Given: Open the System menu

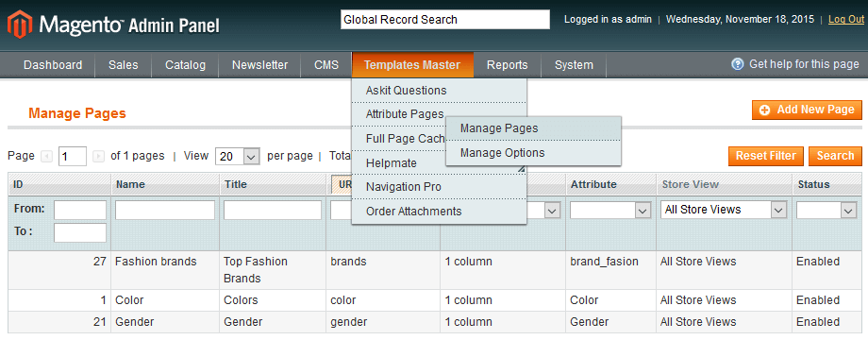Looking at the screenshot, I should tap(574, 65).
